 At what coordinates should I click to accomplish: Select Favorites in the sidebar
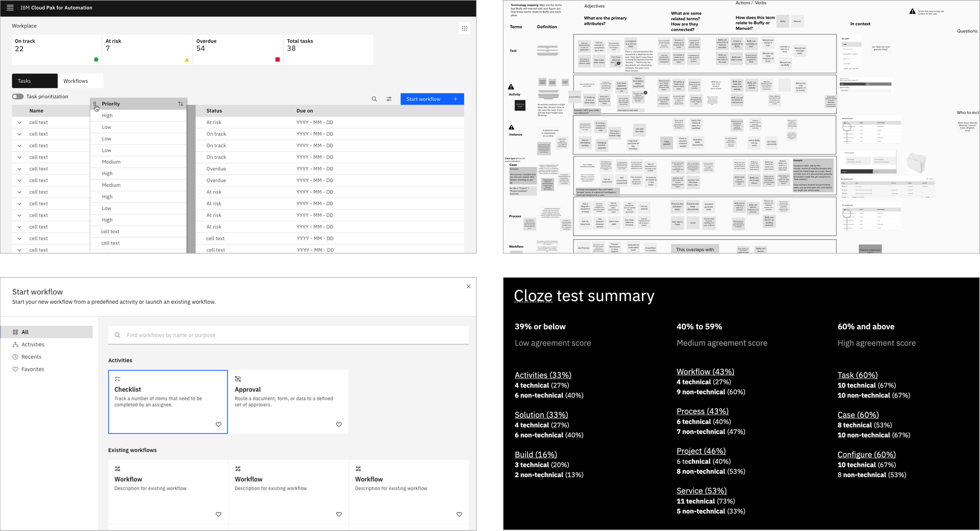[33, 369]
